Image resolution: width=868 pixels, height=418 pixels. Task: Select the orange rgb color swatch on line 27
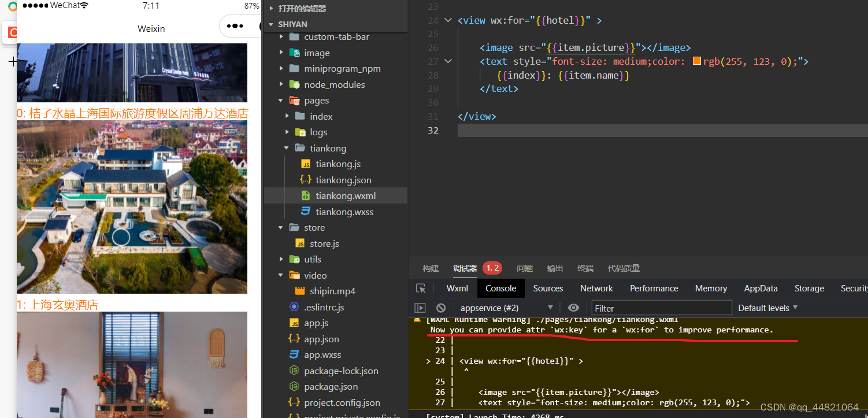click(696, 60)
